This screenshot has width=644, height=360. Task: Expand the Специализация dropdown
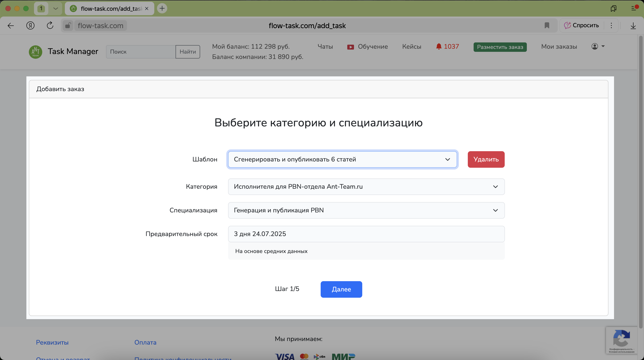366,210
